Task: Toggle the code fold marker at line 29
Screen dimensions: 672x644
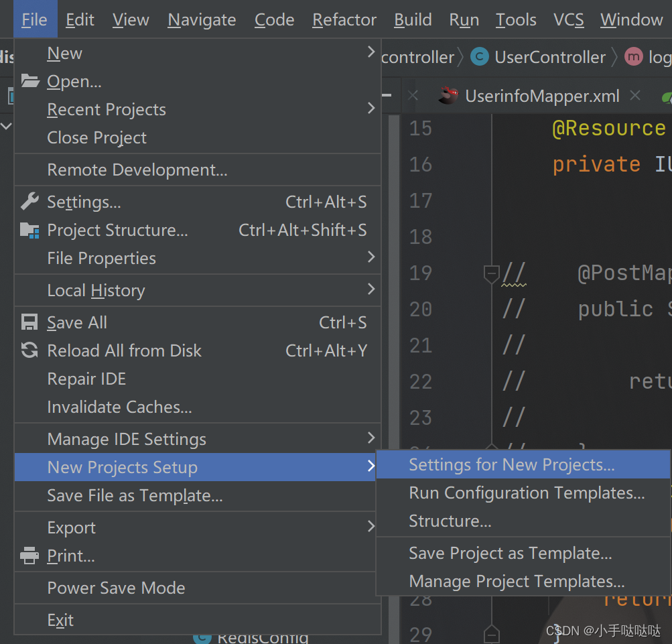Action: point(491,634)
